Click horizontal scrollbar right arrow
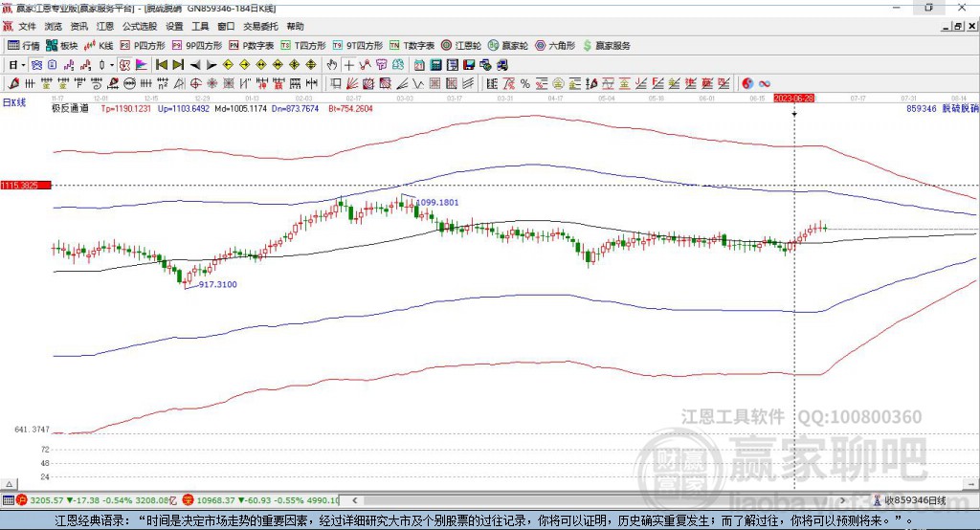The width and height of the screenshot is (980, 530). pos(842,500)
